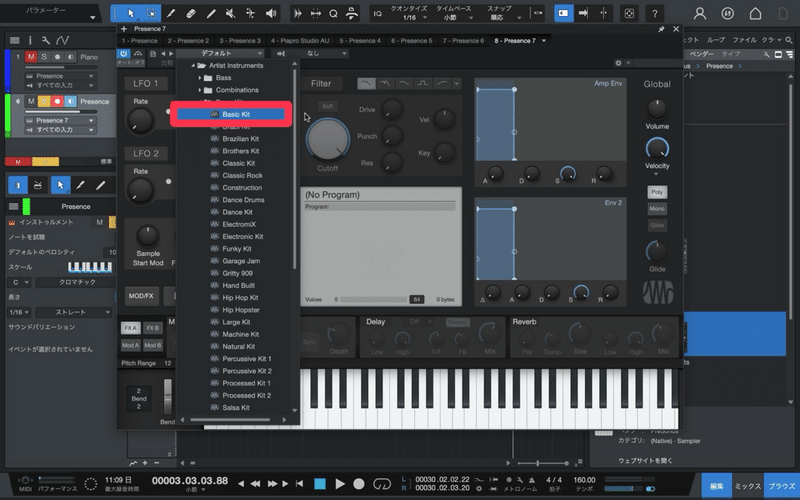This screenshot has height=500, width=800.
Task: Toggle the Soft filter button
Action: (328, 106)
